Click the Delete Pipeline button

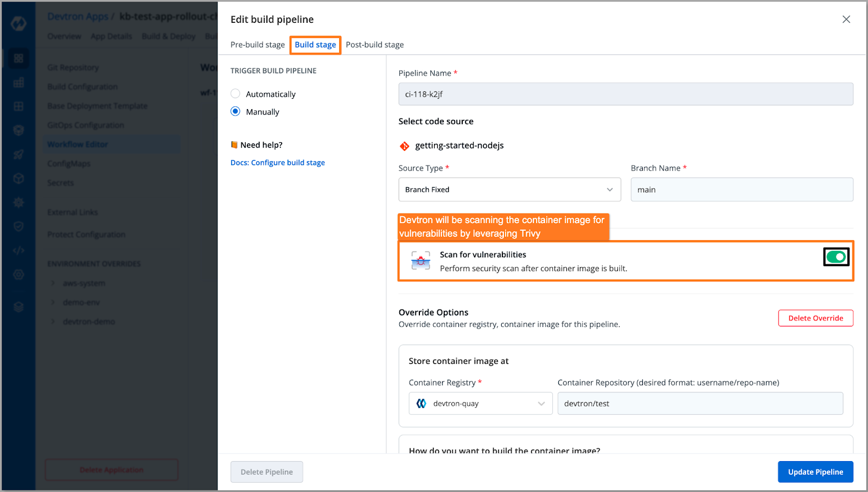coord(267,472)
